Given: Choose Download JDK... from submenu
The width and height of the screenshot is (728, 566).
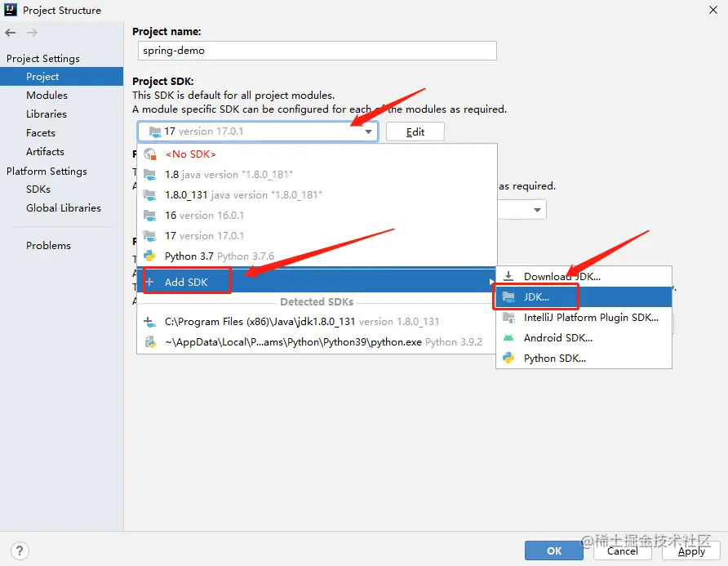Looking at the screenshot, I should point(584,277).
